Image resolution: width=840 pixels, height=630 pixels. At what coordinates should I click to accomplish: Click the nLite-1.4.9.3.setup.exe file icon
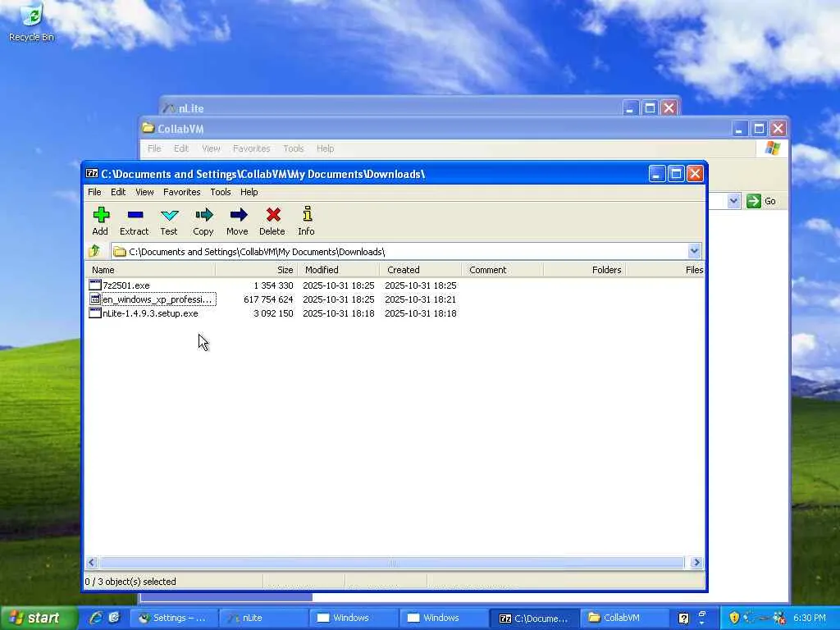point(95,313)
